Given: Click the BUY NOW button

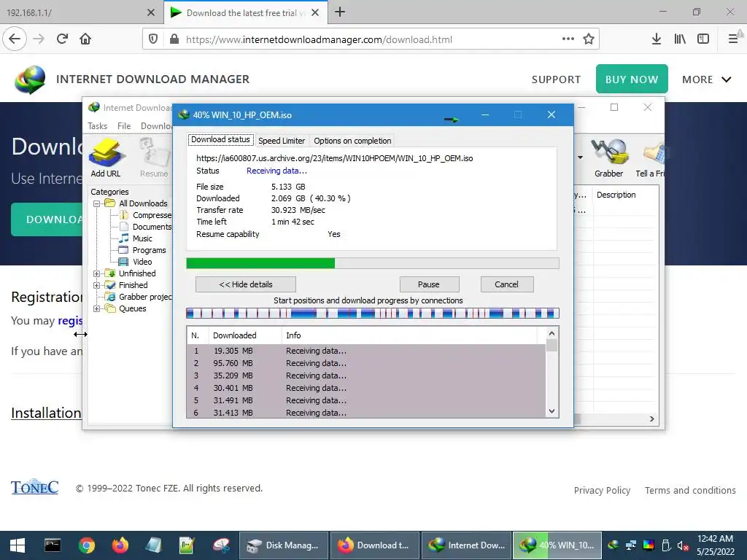Looking at the screenshot, I should tap(632, 79).
